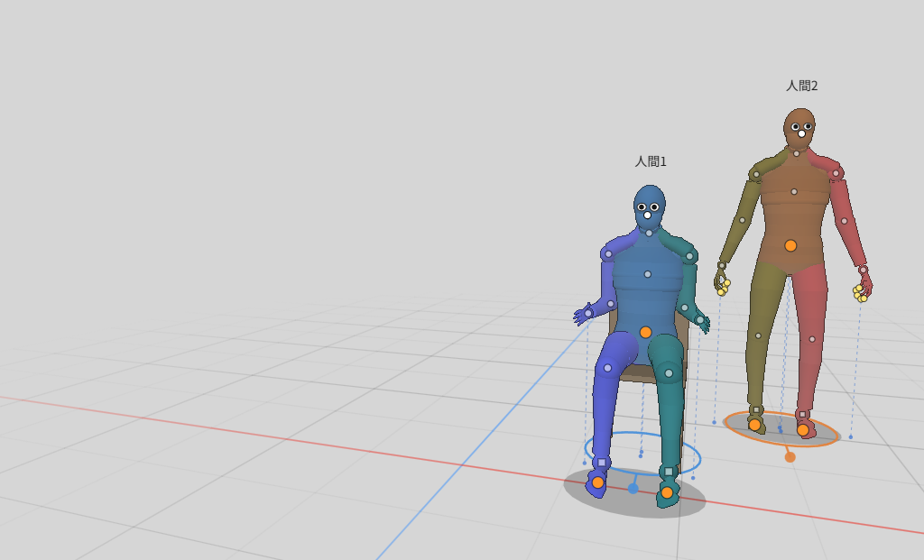Select the elbow joint on 人間2's red arm

tap(845, 222)
